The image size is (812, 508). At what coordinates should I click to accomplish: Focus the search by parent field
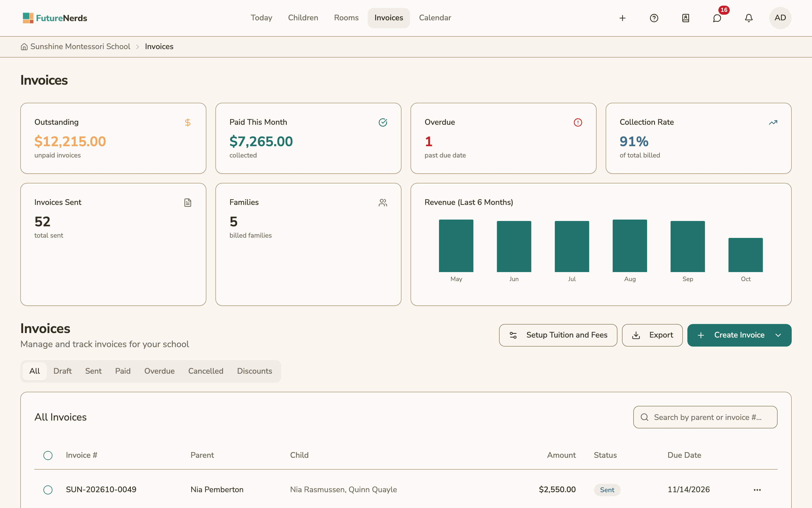(x=705, y=417)
